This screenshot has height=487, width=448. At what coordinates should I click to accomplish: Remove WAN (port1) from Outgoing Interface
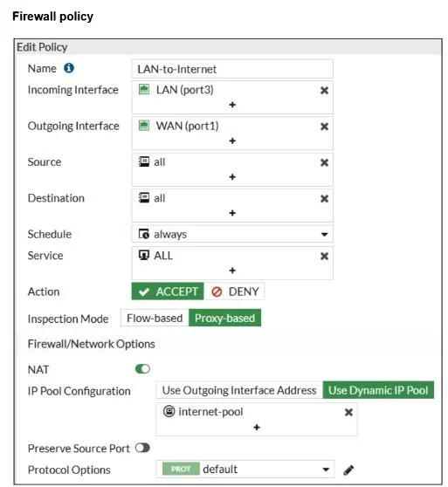[324, 127]
